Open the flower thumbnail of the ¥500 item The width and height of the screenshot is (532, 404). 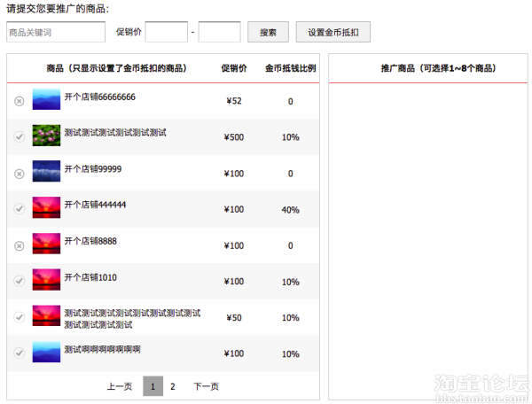46,136
